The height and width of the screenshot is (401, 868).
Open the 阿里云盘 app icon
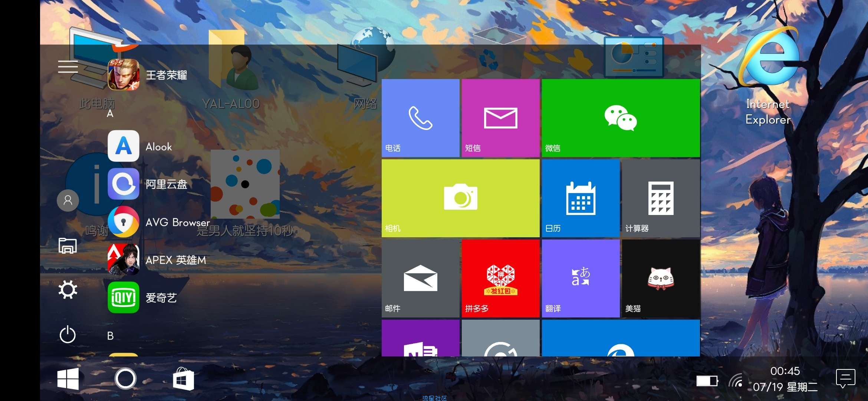point(124,184)
